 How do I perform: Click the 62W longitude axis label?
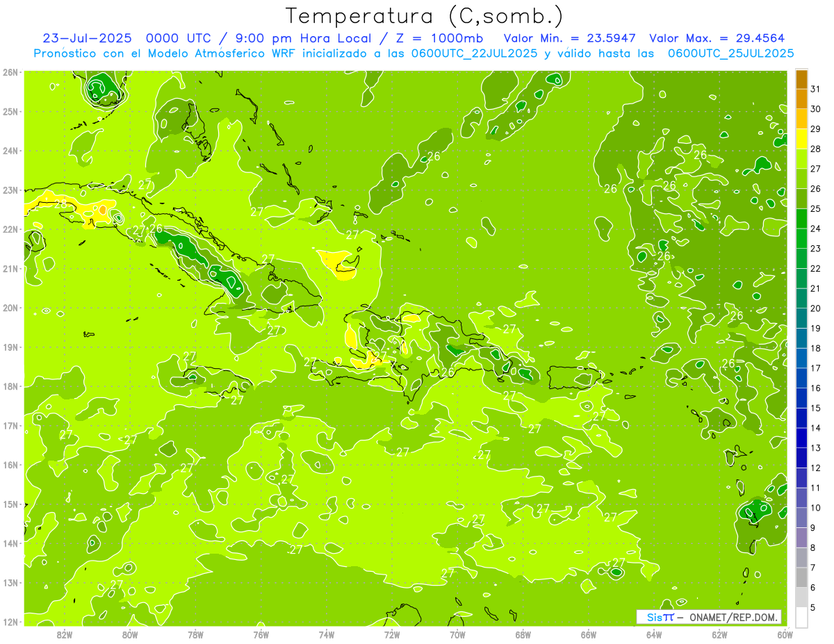click(720, 634)
